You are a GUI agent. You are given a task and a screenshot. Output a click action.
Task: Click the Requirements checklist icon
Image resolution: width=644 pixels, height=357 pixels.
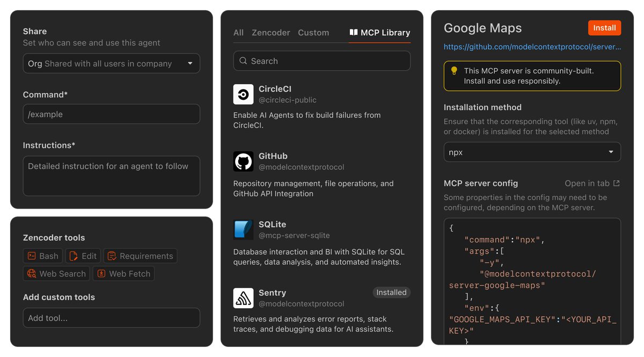112,256
